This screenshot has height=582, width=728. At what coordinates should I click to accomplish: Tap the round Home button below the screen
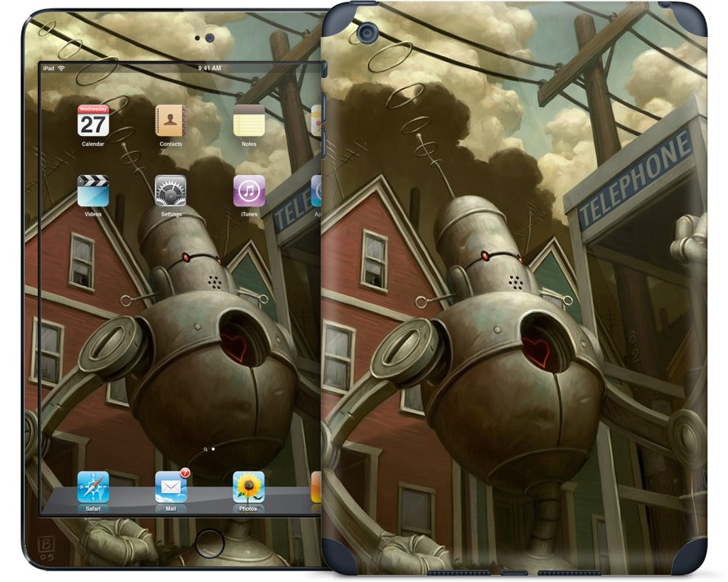point(210,544)
